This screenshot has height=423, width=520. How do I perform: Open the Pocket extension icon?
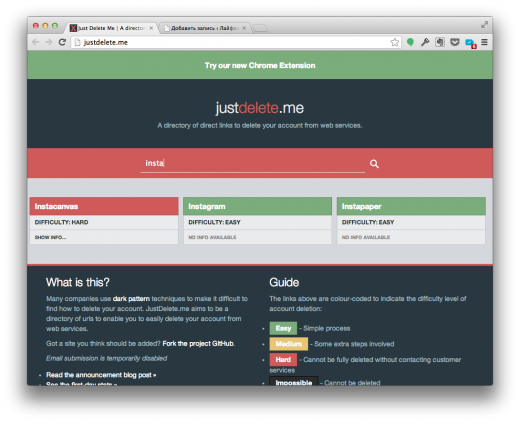[455, 42]
